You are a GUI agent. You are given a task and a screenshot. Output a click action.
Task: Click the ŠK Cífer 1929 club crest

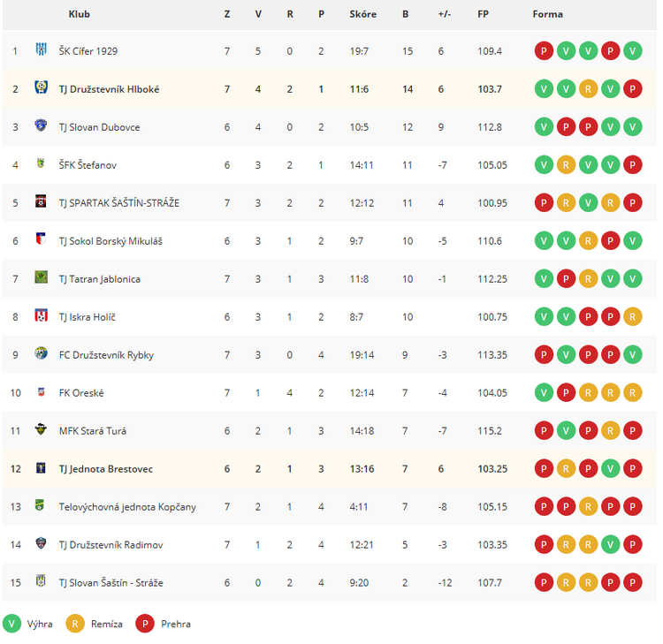tap(41, 49)
